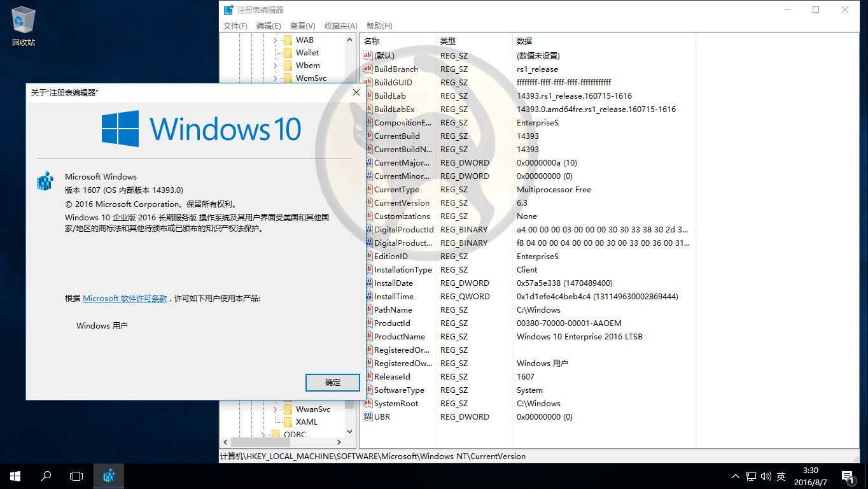Viewport: 868px width, 489px height.
Task: Click the IME language indicator 英
Action: 781,476
